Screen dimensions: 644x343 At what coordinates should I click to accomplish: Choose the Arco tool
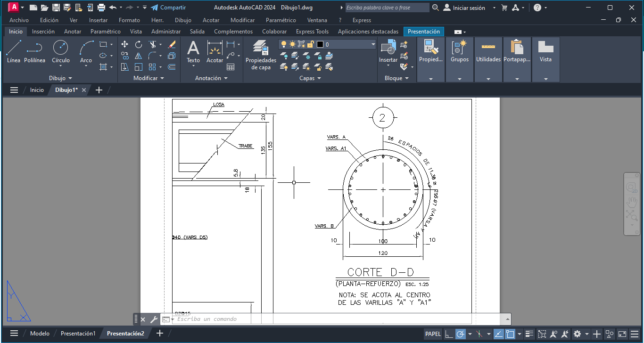86,52
